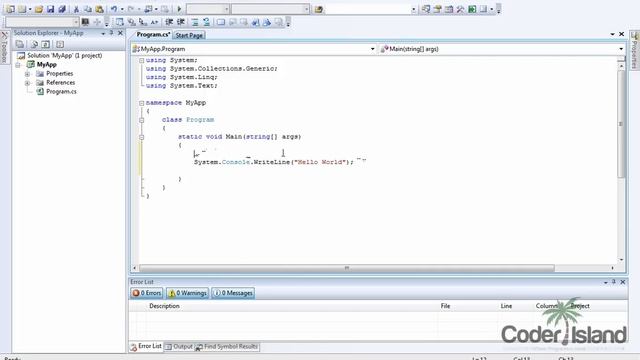This screenshot has width=640, height=360.
Task: Click the editor horizontal scrollbar thumb
Action: point(347,268)
